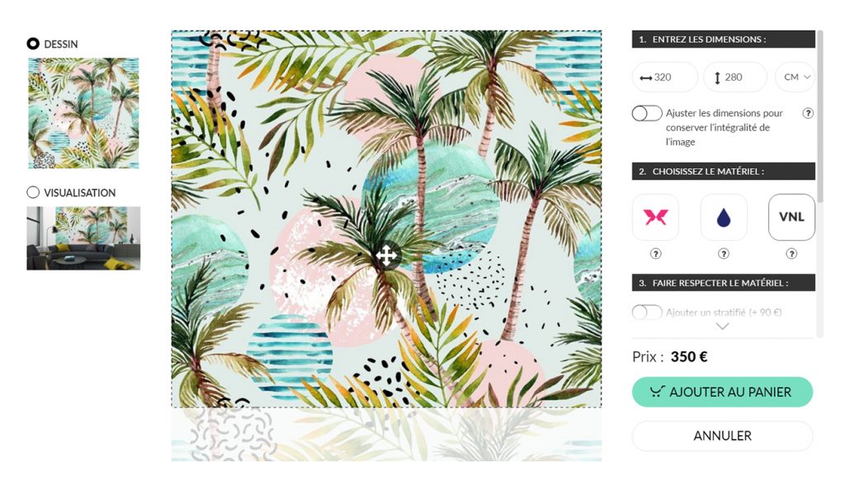Show help for adjusting dimensions option

[808, 113]
